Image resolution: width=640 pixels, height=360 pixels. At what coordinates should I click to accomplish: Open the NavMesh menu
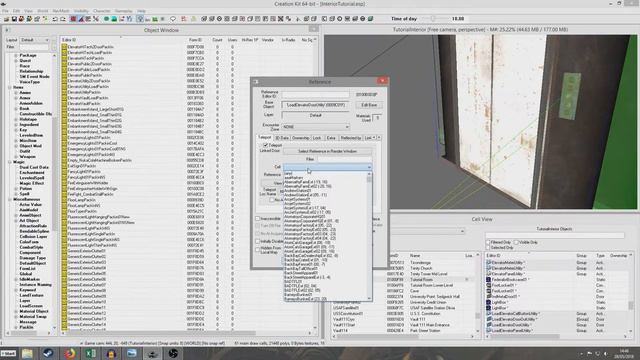click(61, 11)
